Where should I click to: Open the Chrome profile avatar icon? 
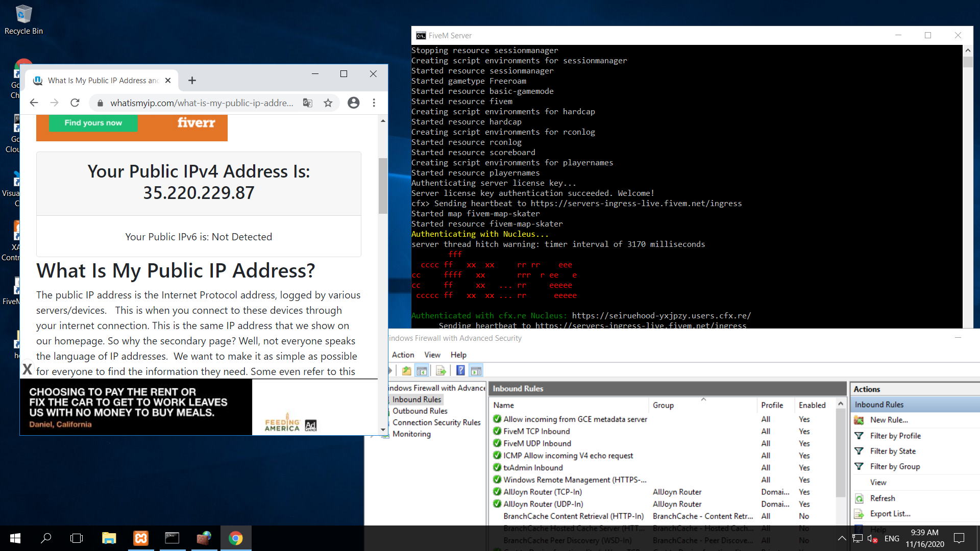(353, 103)
